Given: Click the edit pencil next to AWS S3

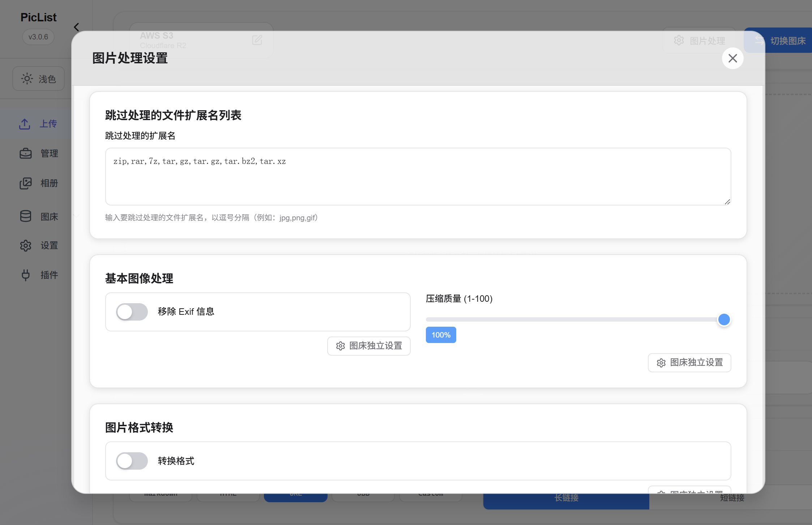Looking at the screenshot, I should click(x=258, y=41).
